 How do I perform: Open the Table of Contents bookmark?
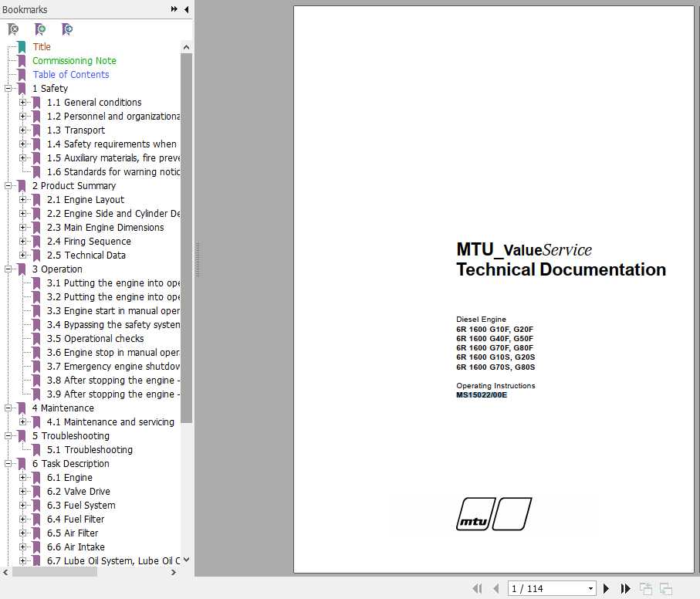click(x=70, y=75)
